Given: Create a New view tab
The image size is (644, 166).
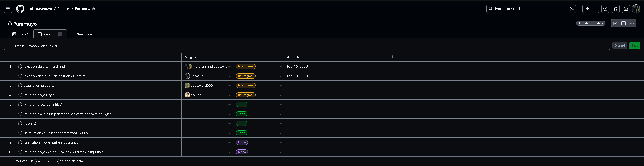Looking at the screenshot, I should pos(81,34).
